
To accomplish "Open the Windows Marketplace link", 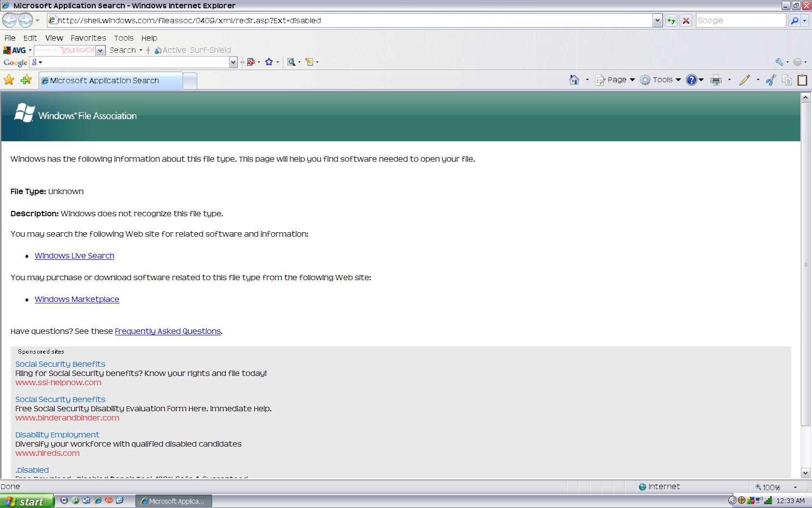I will 77,299.
